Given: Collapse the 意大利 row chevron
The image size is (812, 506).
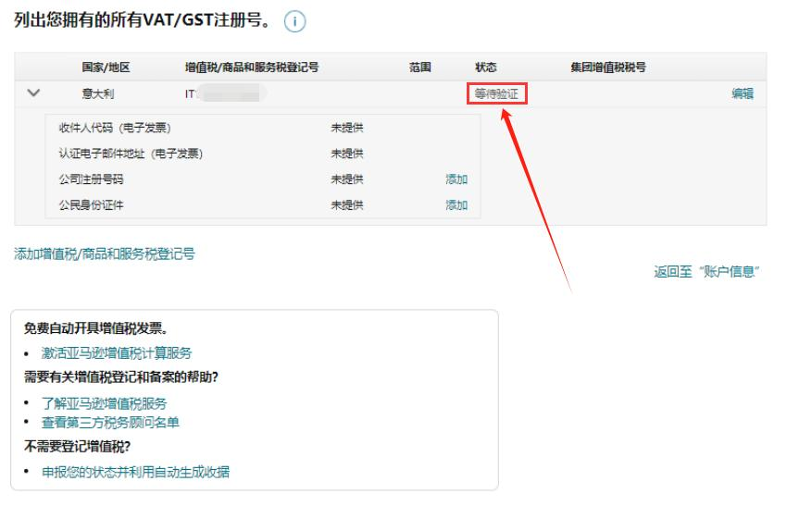Looking at the screenshot, I should (35, 93).
